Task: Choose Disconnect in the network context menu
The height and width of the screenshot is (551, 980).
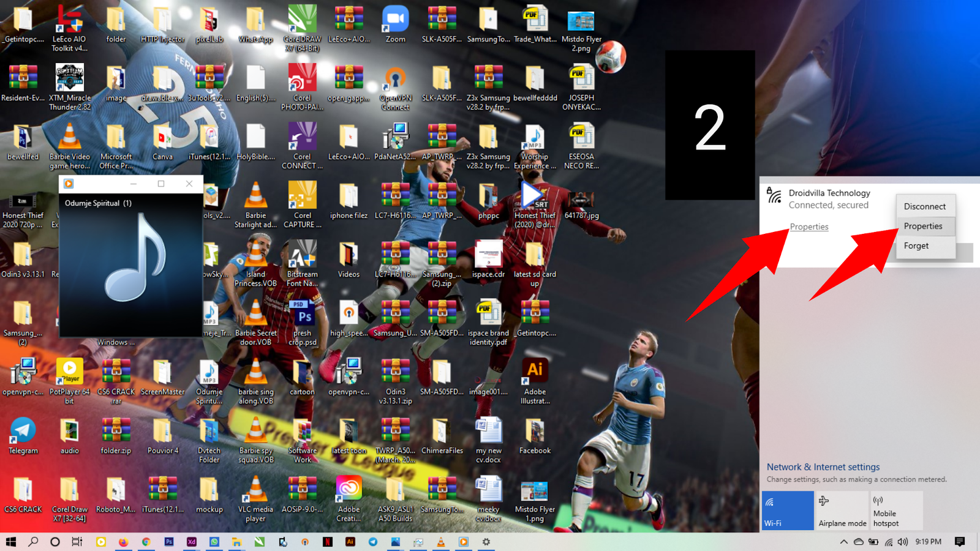Action: tap(925, 206)
